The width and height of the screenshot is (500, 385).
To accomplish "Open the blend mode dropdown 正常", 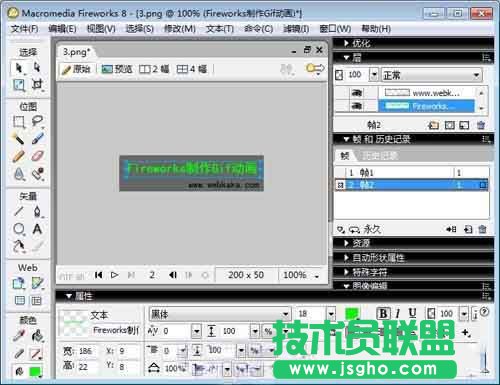I will (x=476, y=75).
